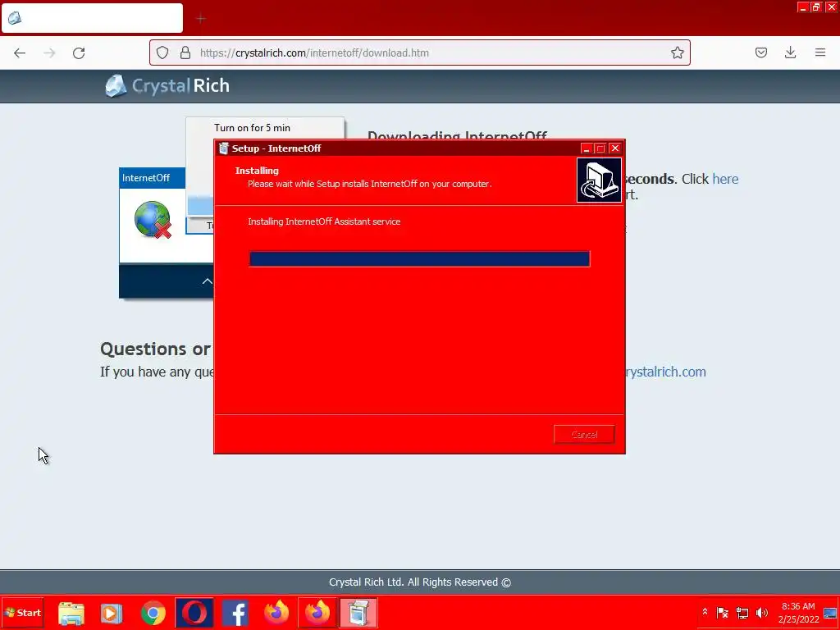The image size is (840, 630).
Task: Cancel the InternetOff installation
Action: pyautogui.click(x=584, y=435)
